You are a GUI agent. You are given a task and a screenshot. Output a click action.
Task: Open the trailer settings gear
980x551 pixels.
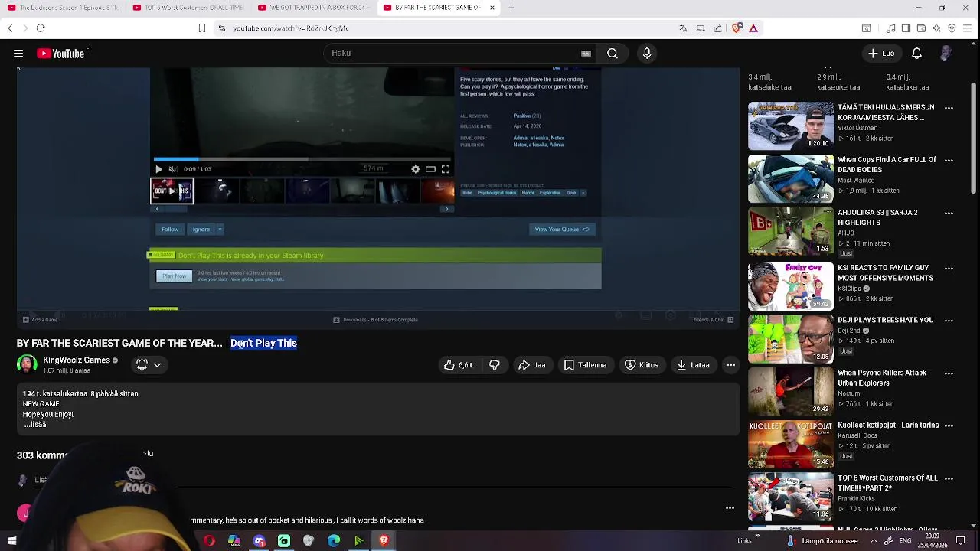[415, 169]
